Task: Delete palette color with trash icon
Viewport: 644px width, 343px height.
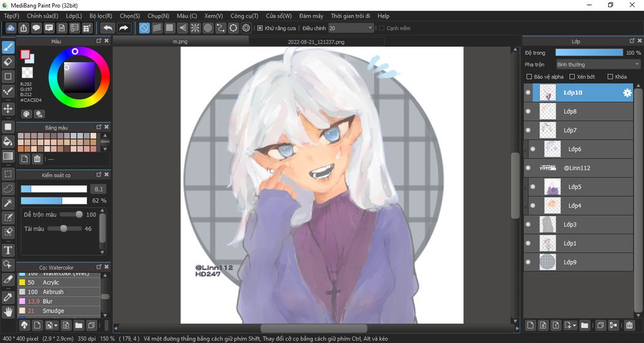Action: (x=37, y=159)
